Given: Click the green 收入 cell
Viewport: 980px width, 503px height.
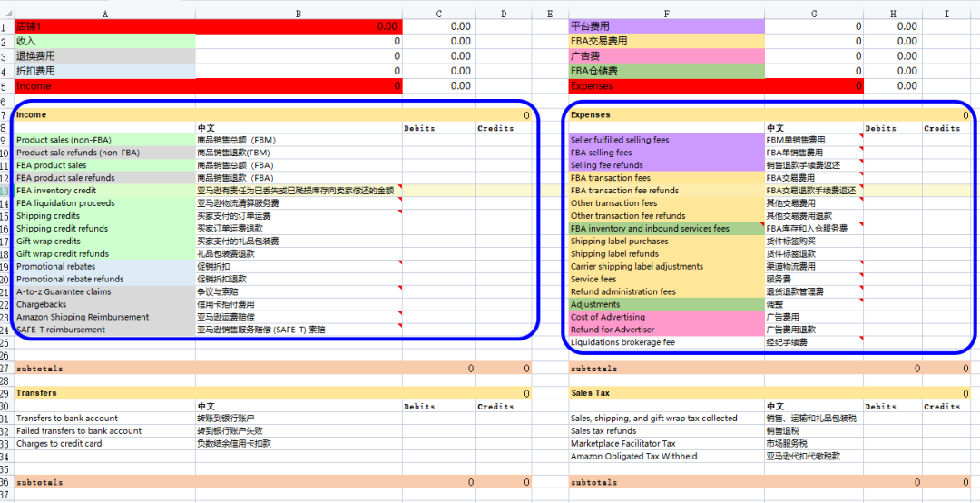Looking at the screenshot, I should pos(105,41).
